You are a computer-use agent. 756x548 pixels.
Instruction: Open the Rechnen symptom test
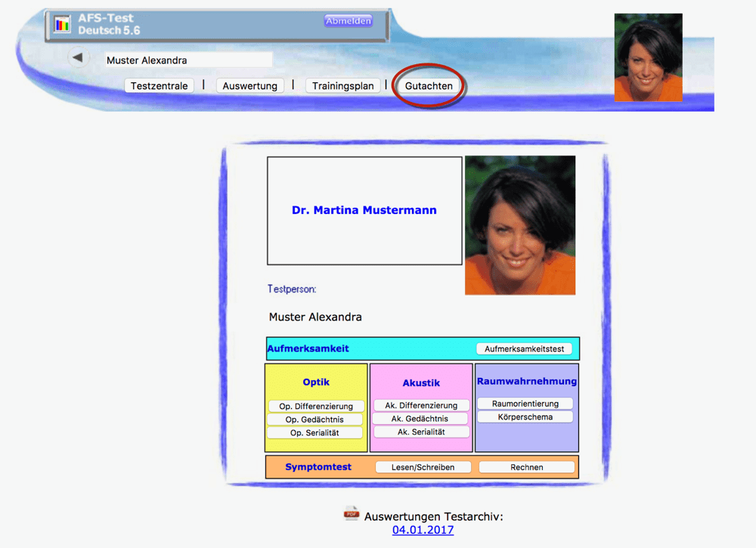(526, 467)
